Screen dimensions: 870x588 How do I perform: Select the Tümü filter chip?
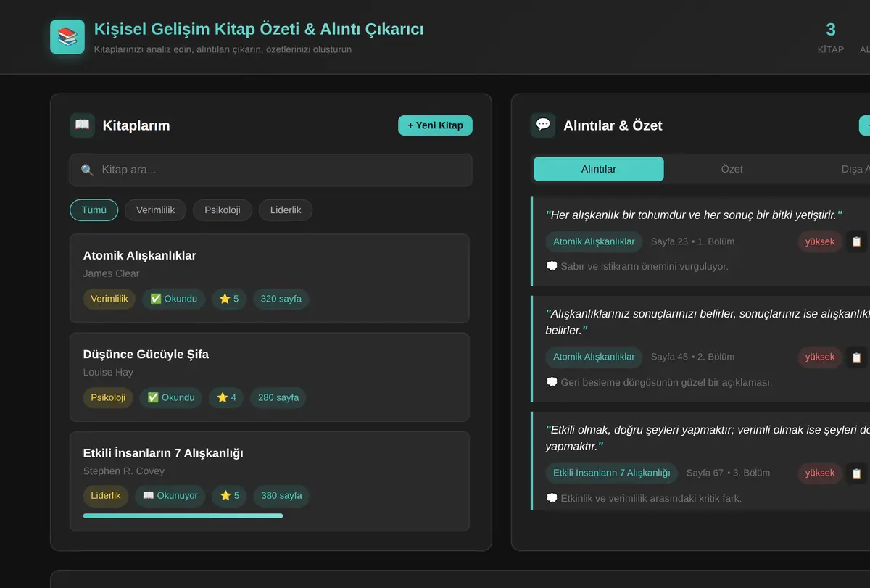[94, 210]
